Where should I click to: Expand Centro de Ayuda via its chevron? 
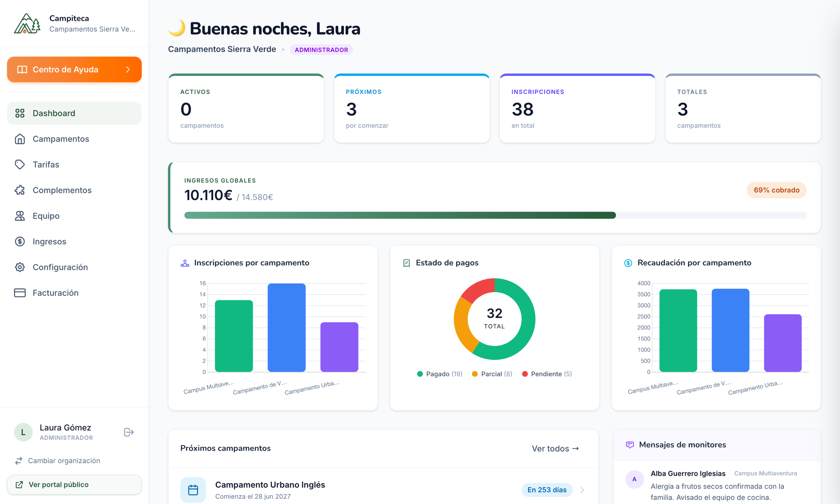click(x=128, y=69)
